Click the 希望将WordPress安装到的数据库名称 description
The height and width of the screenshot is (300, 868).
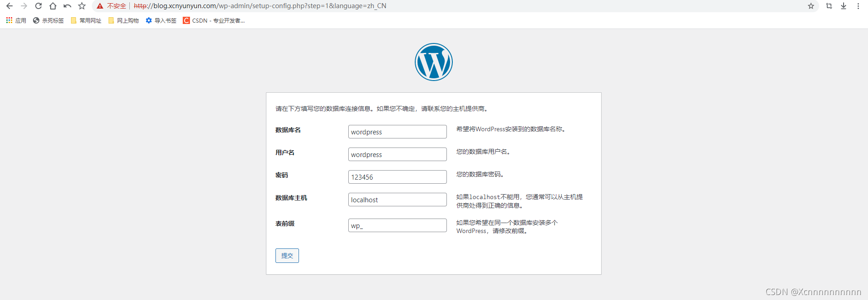[512, 129]
